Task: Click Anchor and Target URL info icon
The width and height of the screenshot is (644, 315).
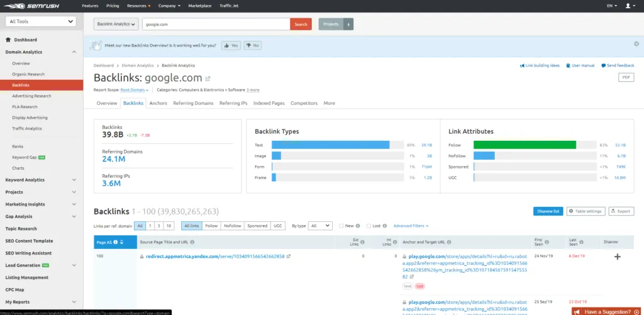Action: point(449,242)
